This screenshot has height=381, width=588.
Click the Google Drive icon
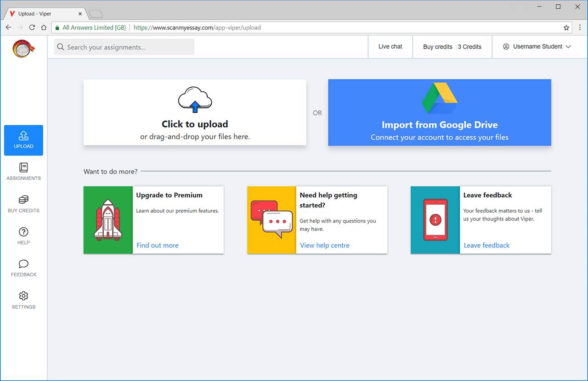pyautogui.click(x=440, y=97)
